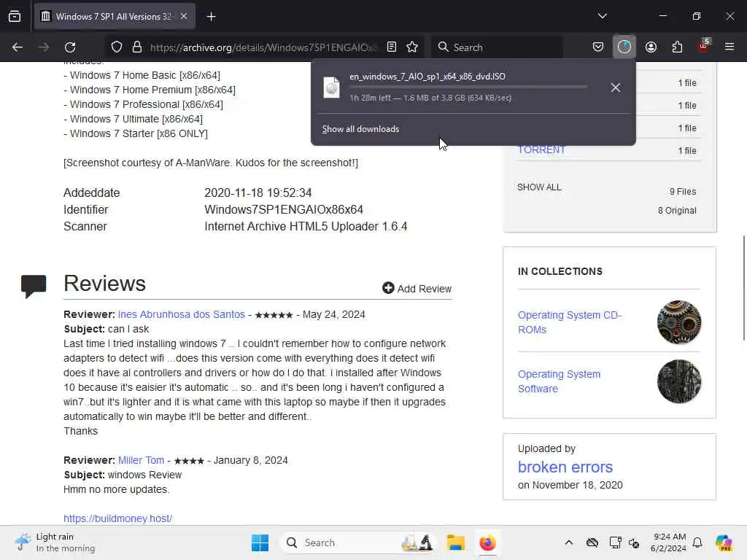This screenshot has height=560, width=747.
Task: Toggle the downloads panel button
Action: coord(624,47)
